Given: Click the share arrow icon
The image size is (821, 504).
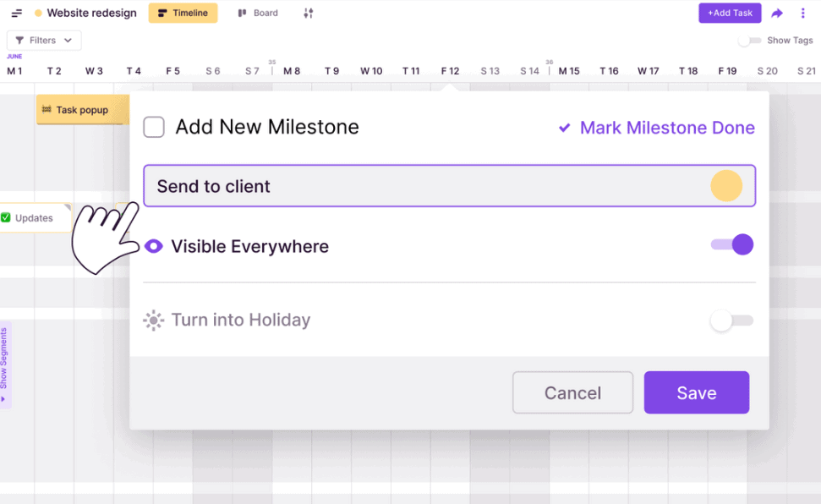Looking at the screenshot, I should pyautogui.click(x=777, y=14).
